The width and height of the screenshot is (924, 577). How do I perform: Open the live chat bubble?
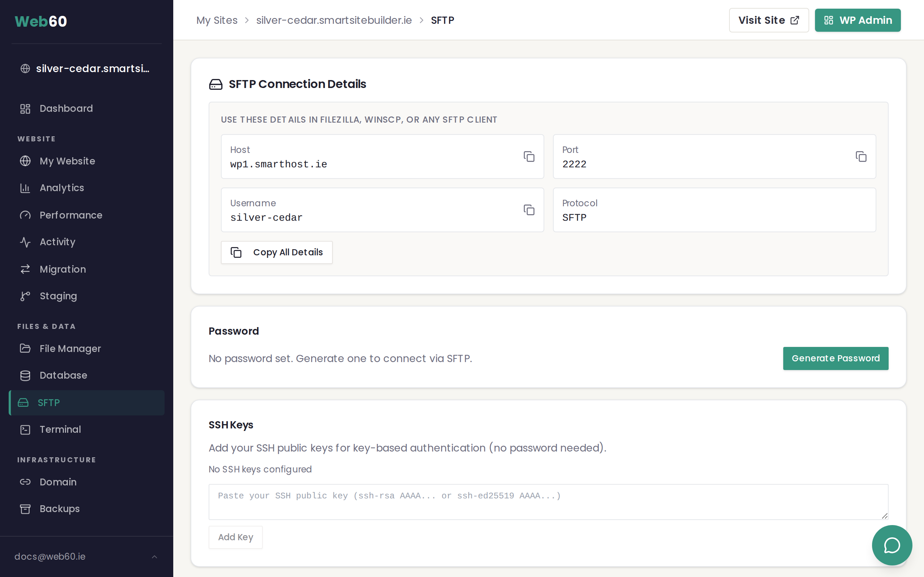click(892, 545)
